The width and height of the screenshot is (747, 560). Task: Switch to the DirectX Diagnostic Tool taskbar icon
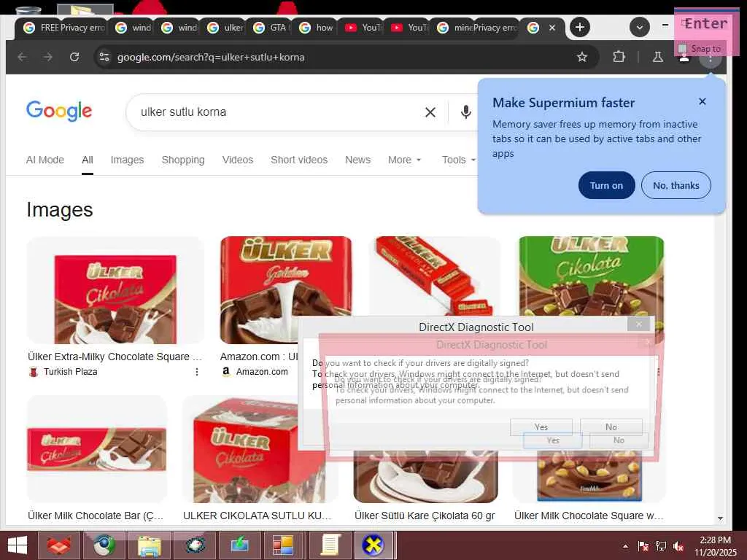pyautogui.click(x=373, y=545)
